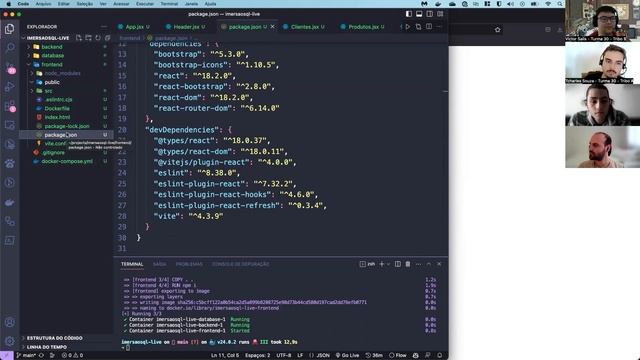Open the Accounts icon in the activity bar
Viewport: 640px width, 360px height.
[9, 322]
